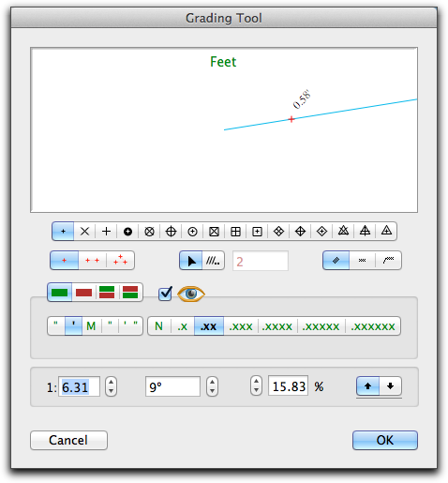
Task: Switch slope direction to down arrow
Action: click(x=390, y=386)
